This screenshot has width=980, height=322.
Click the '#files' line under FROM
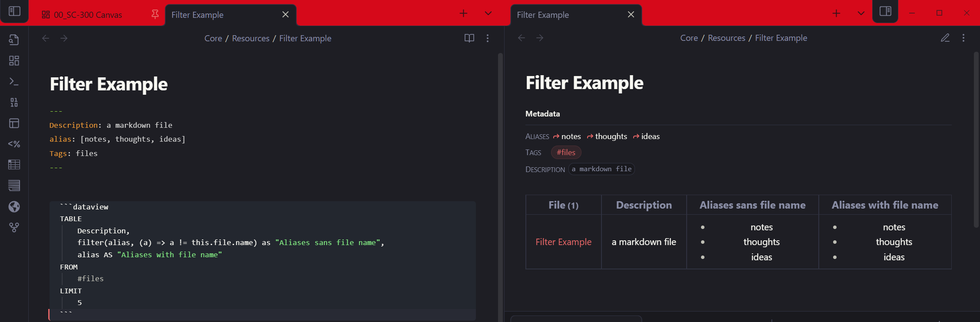click(90, 279)
